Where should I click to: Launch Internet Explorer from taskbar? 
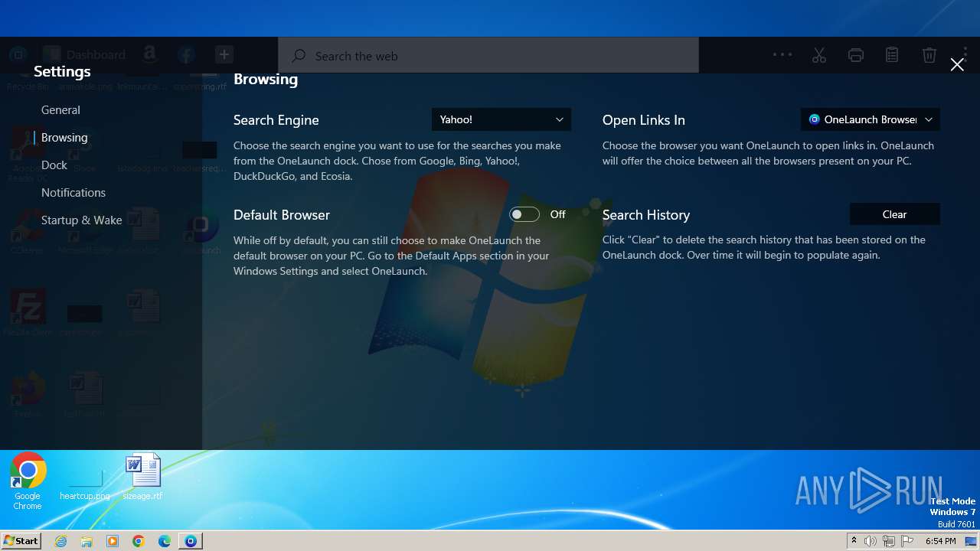pyautogui.click(x=61, y=541)
